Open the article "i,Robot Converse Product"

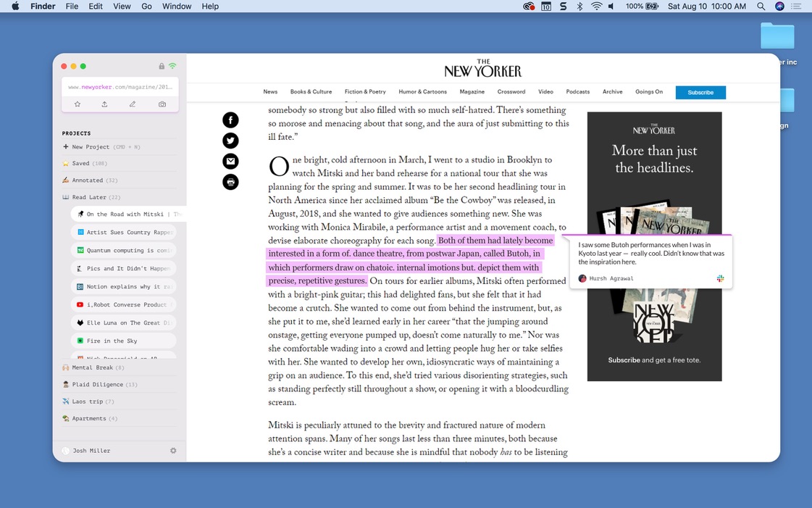click(123, 305)
